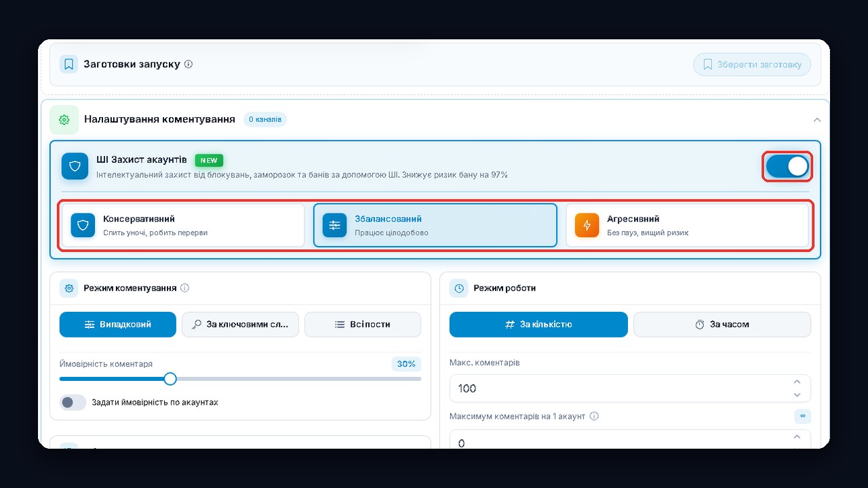The height and width of the screenshot is (488, 868).
Task: Switch to Всі пости commenting mode
Action: click(363, 325)
